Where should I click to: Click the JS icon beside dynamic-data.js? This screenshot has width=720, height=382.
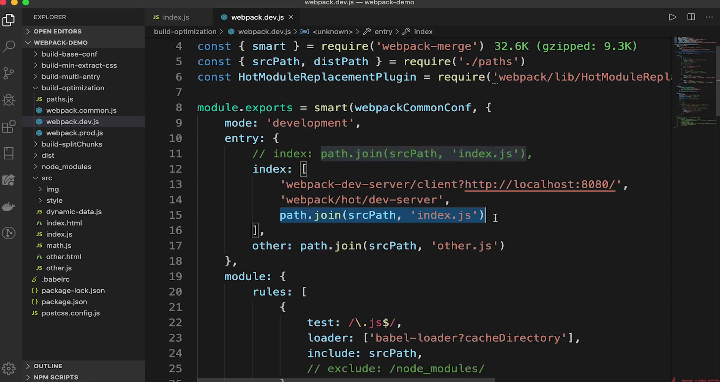pos(39,212)
